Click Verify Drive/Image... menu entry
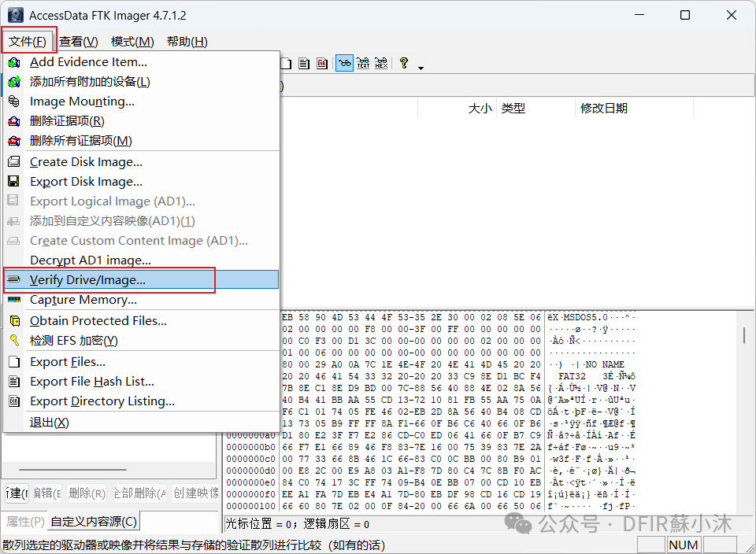This screenshot has width=756, height=554. click(141, 280)
